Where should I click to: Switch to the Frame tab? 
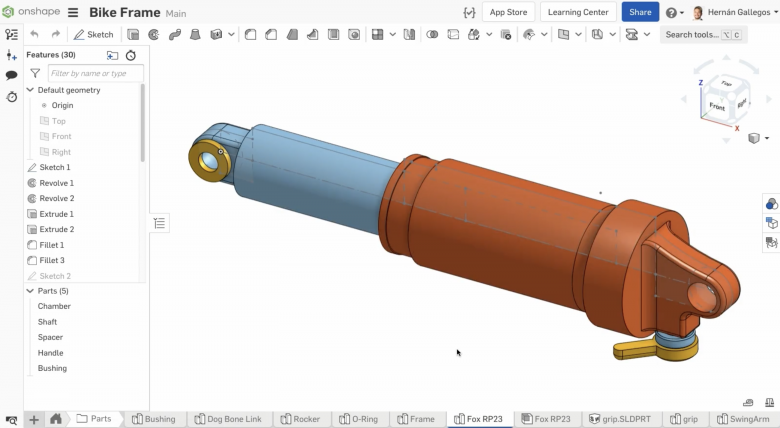pyautogui.click(x=416, y=419)
